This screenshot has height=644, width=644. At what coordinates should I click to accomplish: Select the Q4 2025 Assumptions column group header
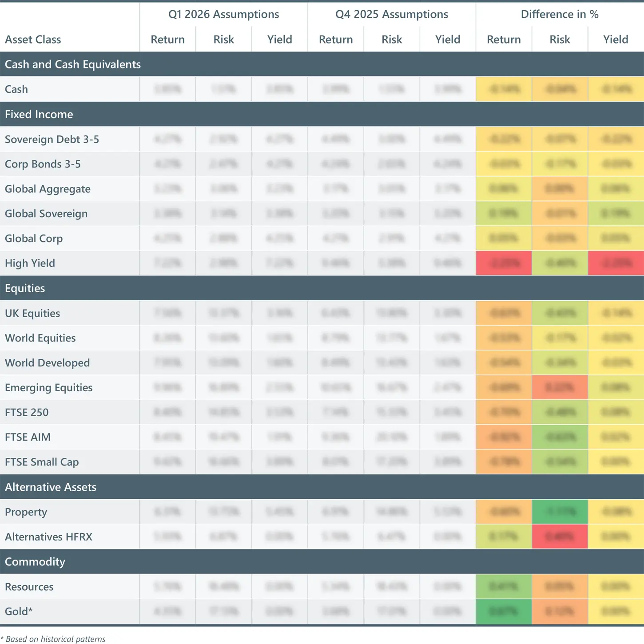click(391, 14)
